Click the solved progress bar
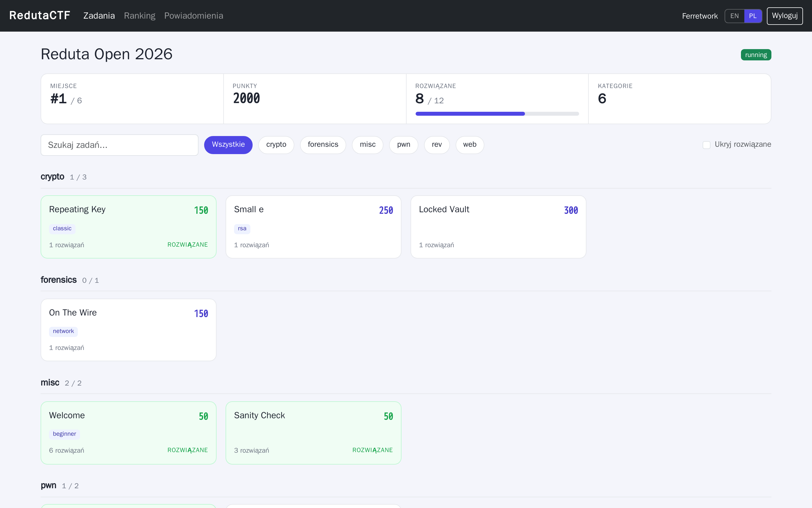This screenshot has height=508, width=812. tap(497, 113)
